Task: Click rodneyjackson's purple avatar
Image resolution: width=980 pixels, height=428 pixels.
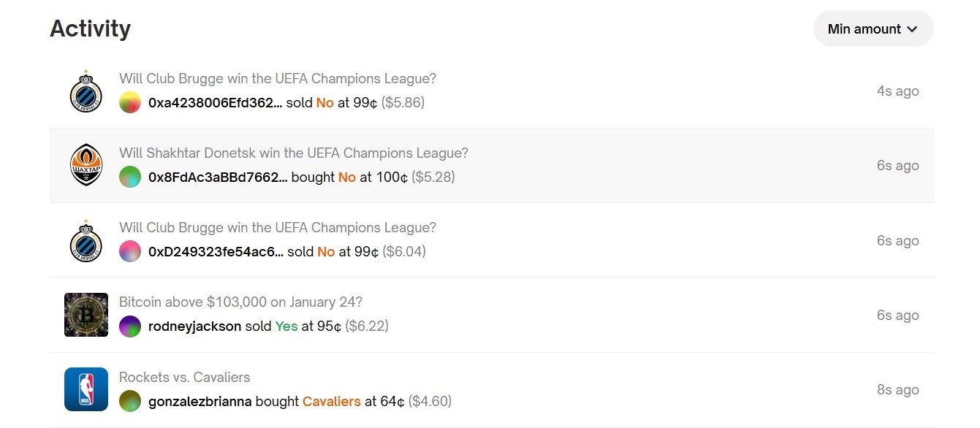Action: pyautogui.click(x=130, y=326)
